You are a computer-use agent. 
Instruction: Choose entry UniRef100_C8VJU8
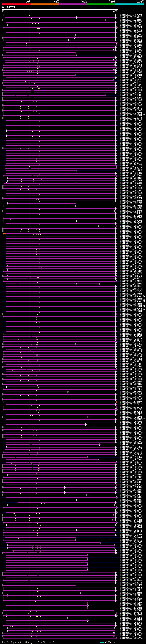pos(131,221)
